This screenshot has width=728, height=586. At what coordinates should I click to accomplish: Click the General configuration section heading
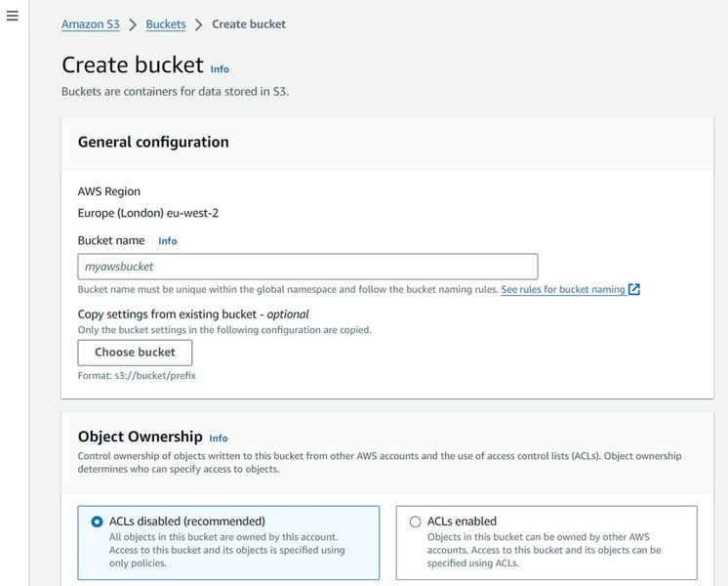(153, 143)
